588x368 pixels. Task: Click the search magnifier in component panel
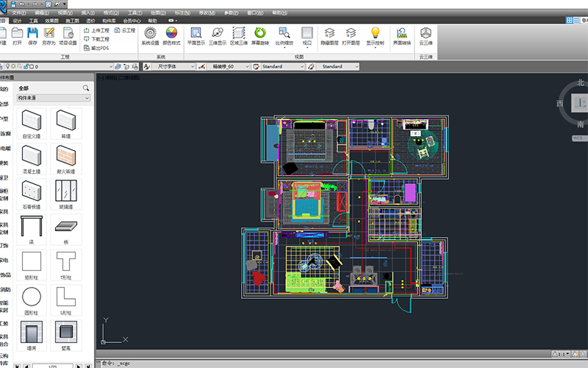[x=86, y=88]
